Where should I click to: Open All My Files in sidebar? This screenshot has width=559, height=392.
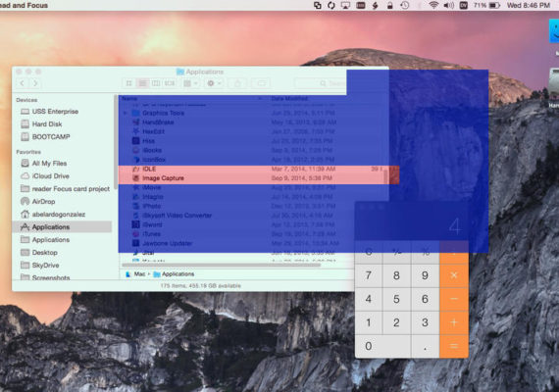(x=49, y=164)
